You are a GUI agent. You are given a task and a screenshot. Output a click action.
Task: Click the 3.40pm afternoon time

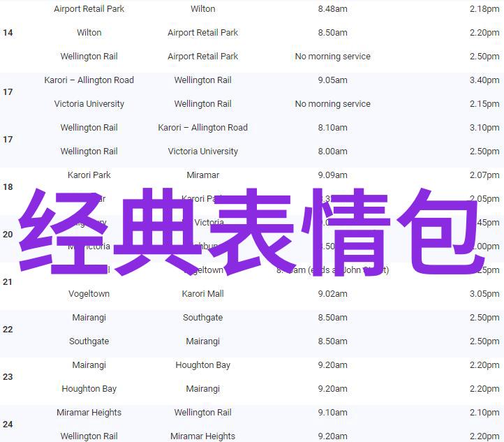tap(484, 80)
